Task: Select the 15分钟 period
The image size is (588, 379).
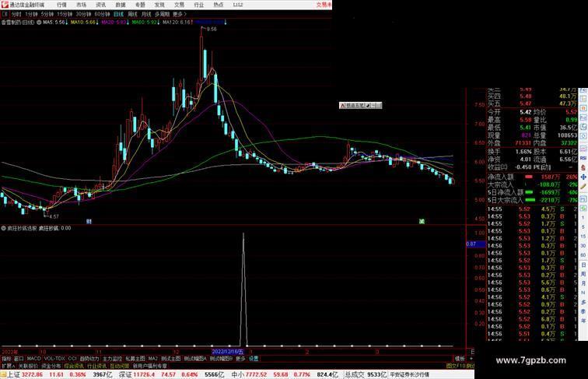Action: 65,14
